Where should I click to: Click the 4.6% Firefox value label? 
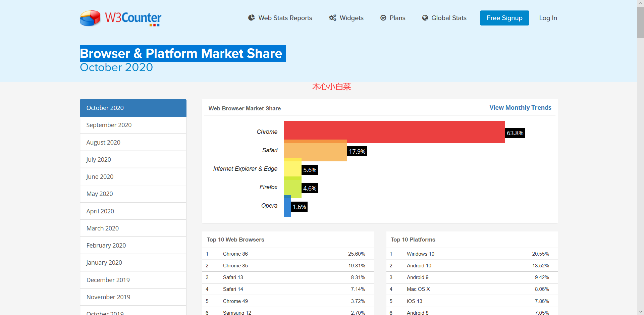click(310, 189)
